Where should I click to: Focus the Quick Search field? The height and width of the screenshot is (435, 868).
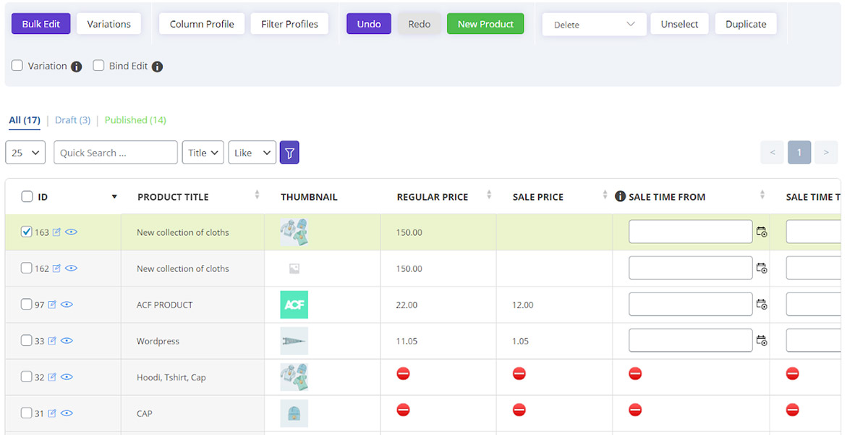[116, 153]
